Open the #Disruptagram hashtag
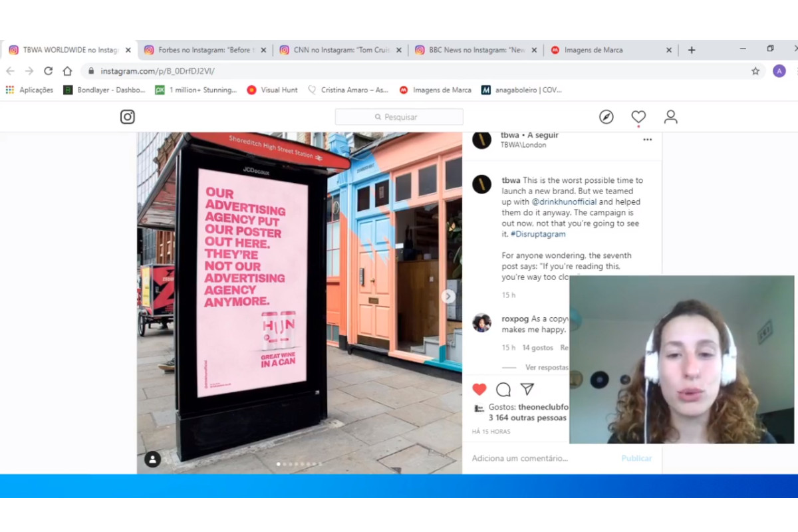 click(538, 234)
